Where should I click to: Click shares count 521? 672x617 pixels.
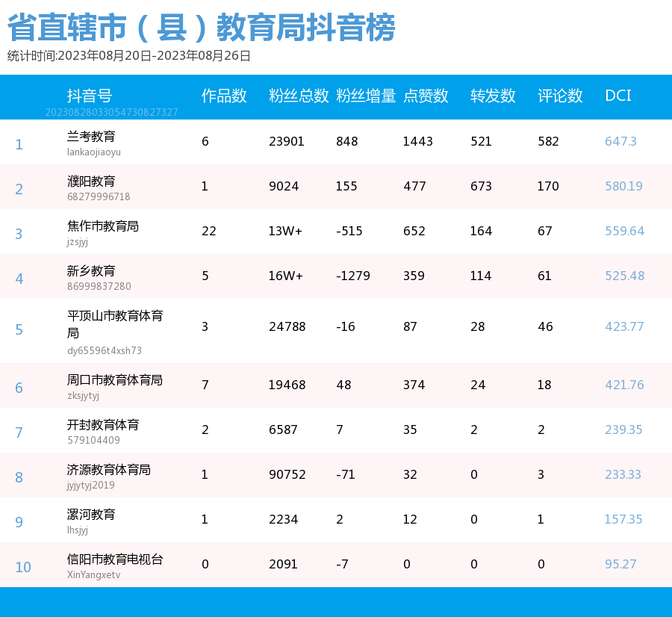pyautogui.click(x=481, y=141)
